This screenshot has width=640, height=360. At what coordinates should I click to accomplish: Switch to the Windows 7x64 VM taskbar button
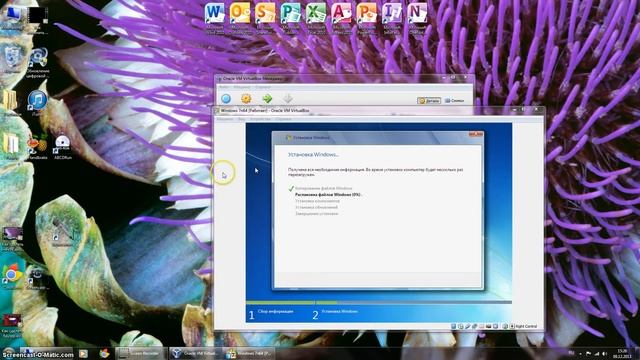pyautogui.click(x=249, y=353)
